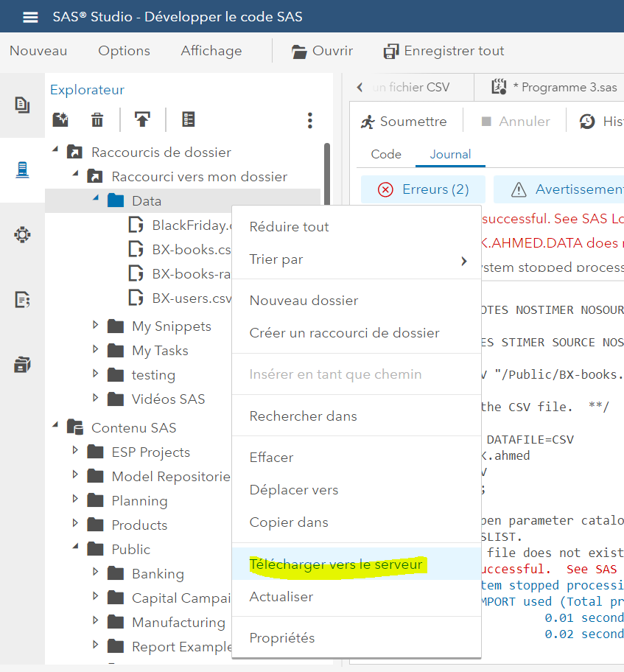This screenshot has width=624, height=672.
Task: Click the BX-users.csv file icon
Action: (136, 298)
